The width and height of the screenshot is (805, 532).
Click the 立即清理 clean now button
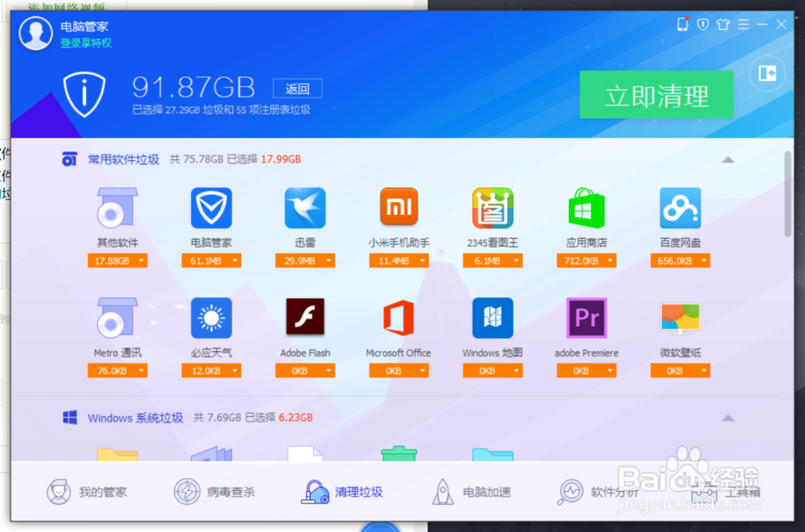(x=656, y=95)
